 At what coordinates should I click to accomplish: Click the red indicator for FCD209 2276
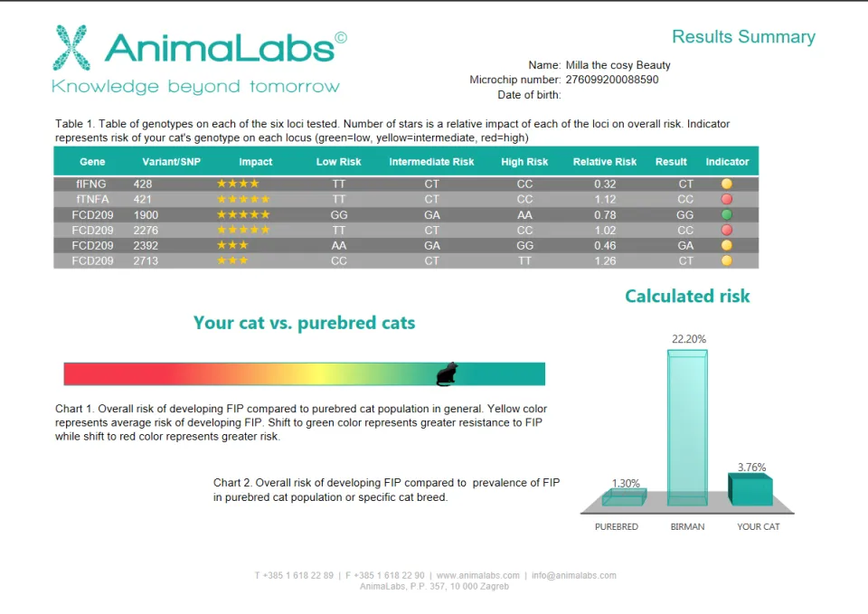[x=727, y=230]
